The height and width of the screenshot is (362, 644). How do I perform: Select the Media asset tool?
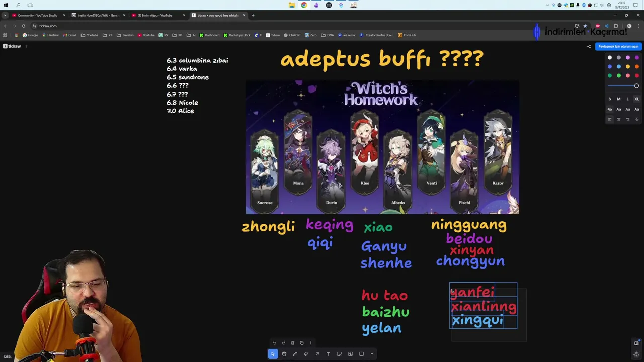tap(350, 354)
